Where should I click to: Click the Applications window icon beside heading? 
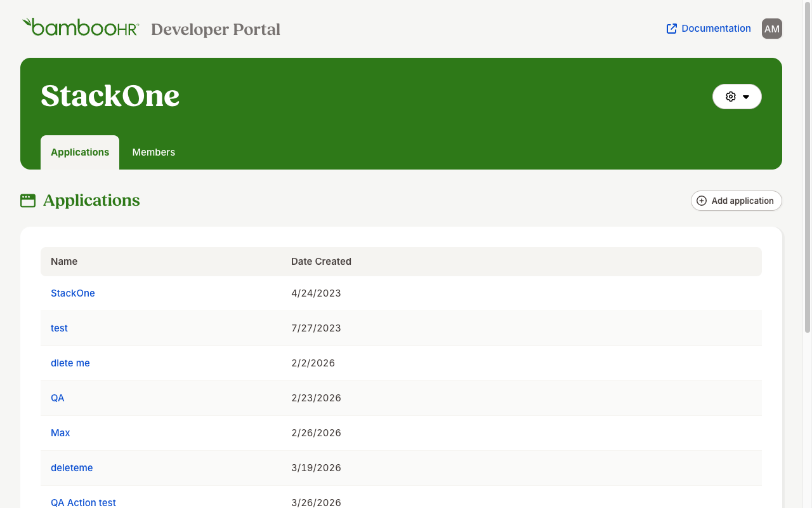click(28, 201)
